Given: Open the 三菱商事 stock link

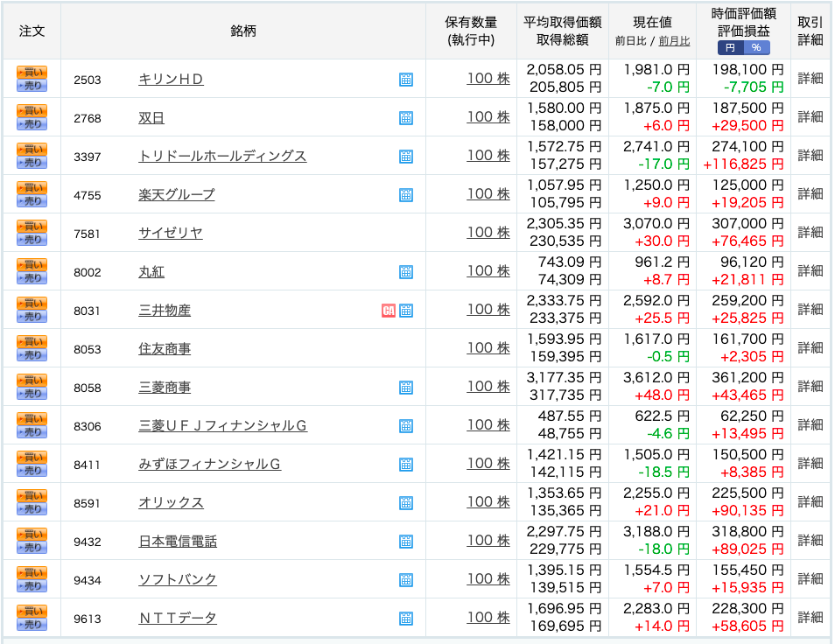Looking at the screenshot, I should point(165,388).
